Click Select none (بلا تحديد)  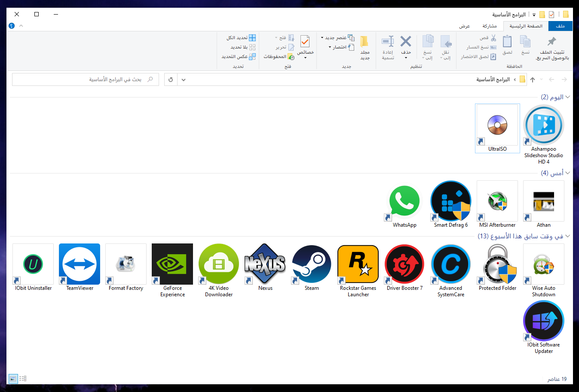pos(243,47)
